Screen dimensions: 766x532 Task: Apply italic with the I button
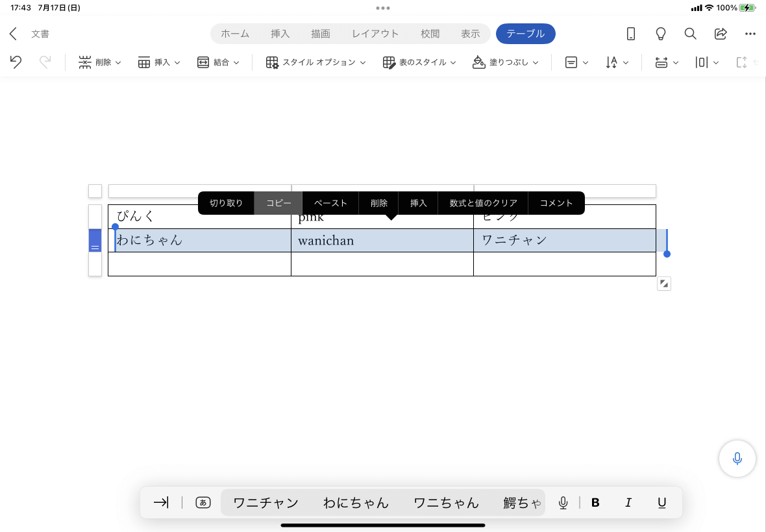tap(628, 503)
